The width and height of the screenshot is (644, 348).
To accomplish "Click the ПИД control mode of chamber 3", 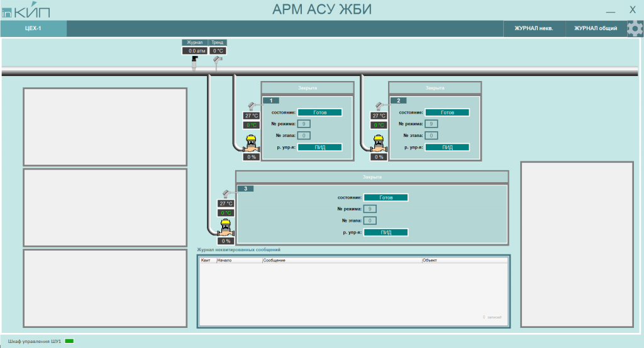I will coord(386,232).
